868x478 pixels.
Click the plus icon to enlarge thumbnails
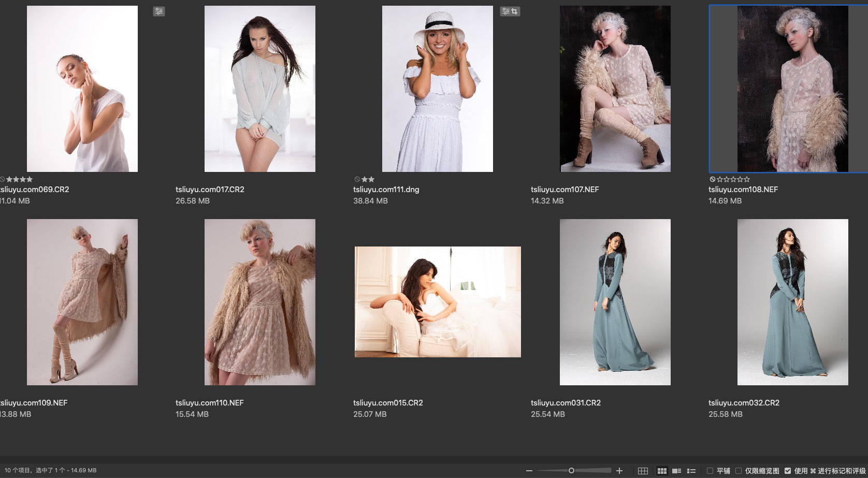point(619,471)
